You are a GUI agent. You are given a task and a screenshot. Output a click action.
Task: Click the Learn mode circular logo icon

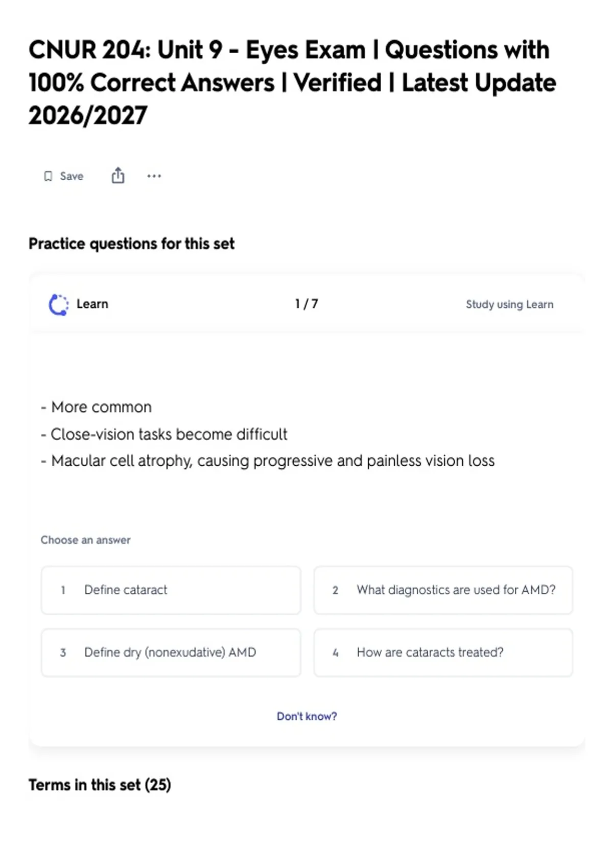[58, 305]
